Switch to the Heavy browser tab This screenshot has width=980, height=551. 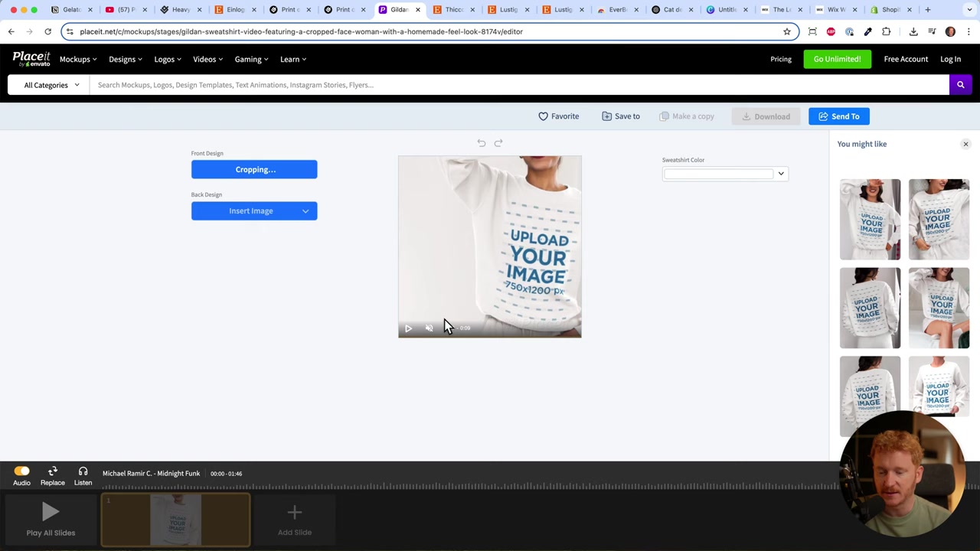[180, 10]
